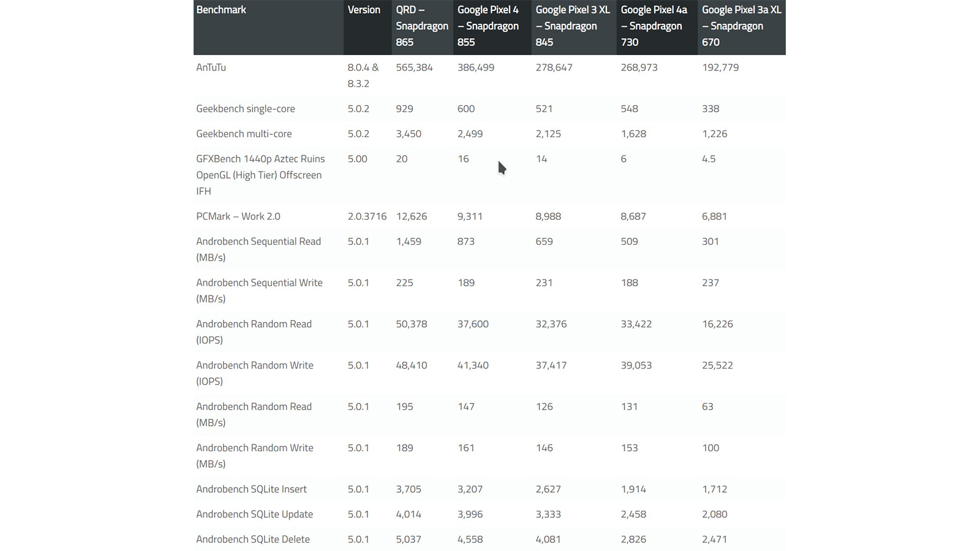Click the PCMark Work 2.0 row label
The height and width of the screenshot is (551, 980).
click(238, 217)
